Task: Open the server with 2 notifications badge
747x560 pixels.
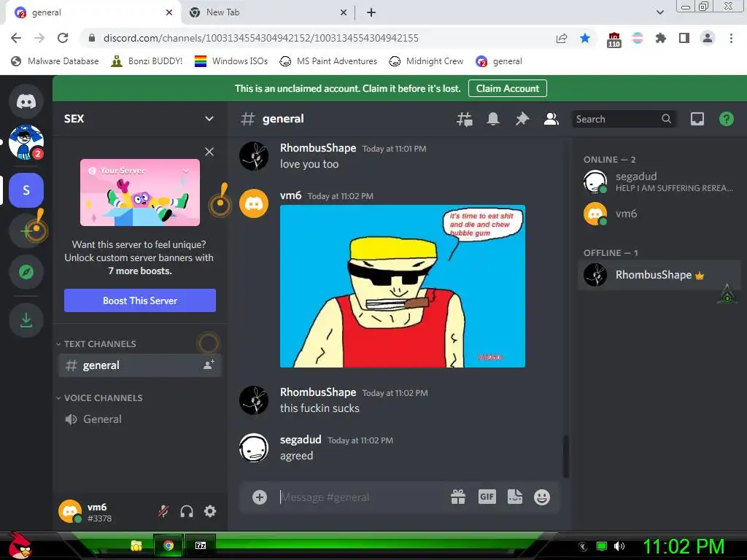Action: [x=26, y=142]
